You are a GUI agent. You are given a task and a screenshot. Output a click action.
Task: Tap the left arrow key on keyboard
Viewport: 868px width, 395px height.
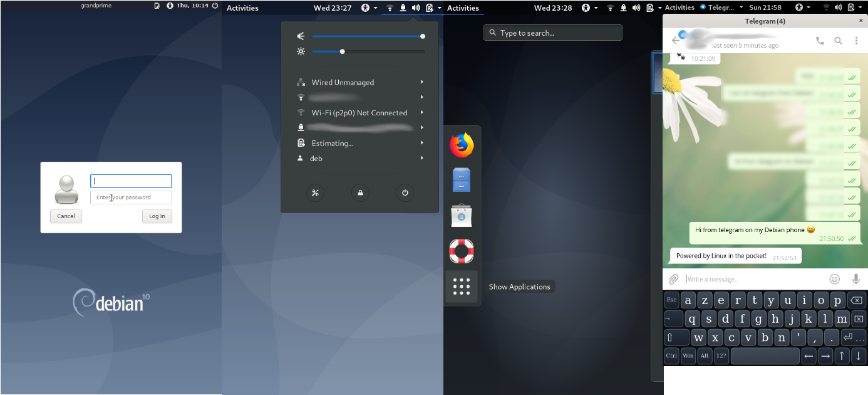[809, 356]
